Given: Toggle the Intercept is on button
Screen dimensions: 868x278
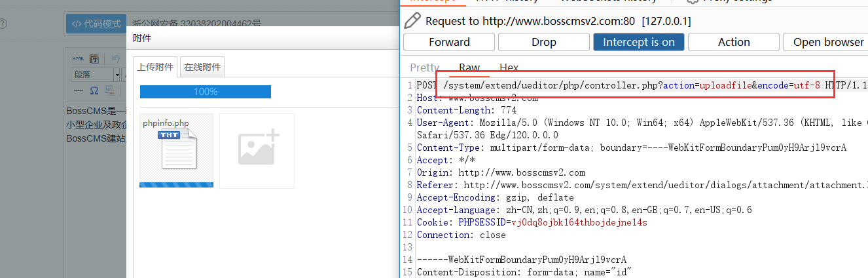Looking at the screenshot, I should [638, 42].
